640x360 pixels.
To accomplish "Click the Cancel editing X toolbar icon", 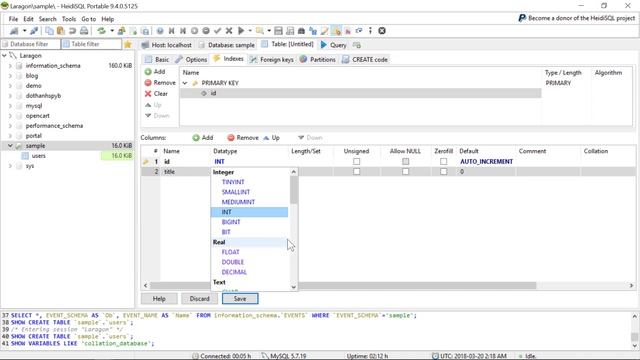I will (229, 31).
